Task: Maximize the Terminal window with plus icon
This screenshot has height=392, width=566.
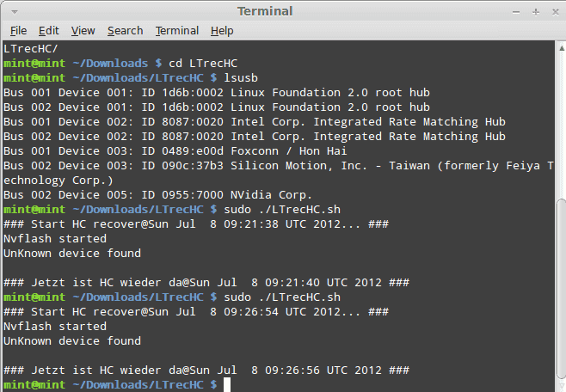Action: pyautogui.click(x=536, y=12)
